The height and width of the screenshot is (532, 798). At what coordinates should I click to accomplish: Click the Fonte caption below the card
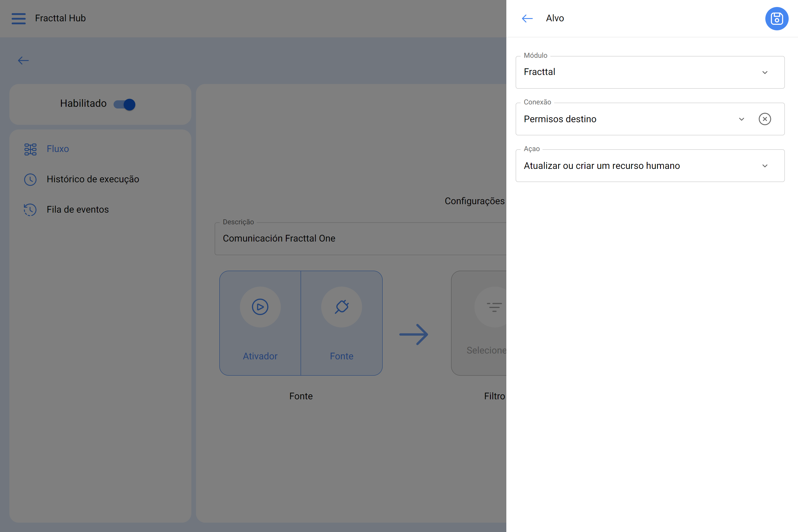tap(301, 396)
